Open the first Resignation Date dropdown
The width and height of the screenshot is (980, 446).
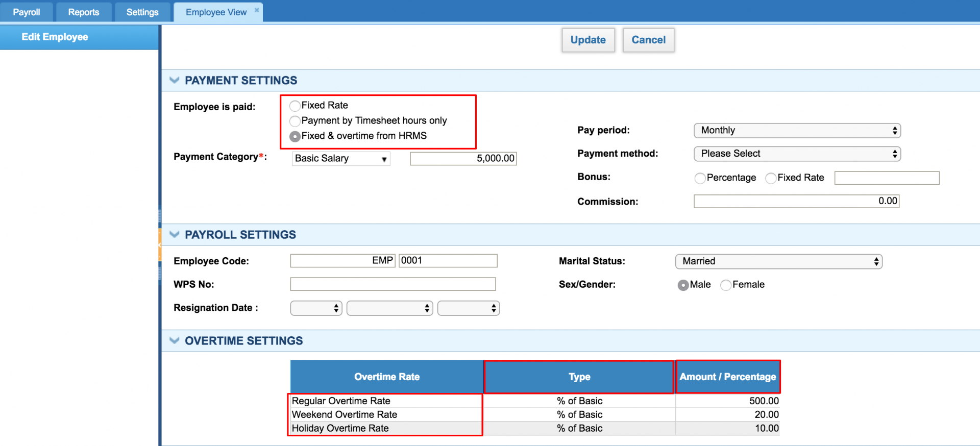(x=316, y=308)
